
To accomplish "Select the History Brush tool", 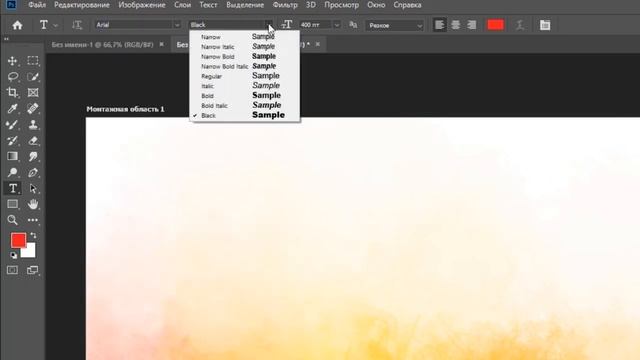I will [x=12, y=140].
